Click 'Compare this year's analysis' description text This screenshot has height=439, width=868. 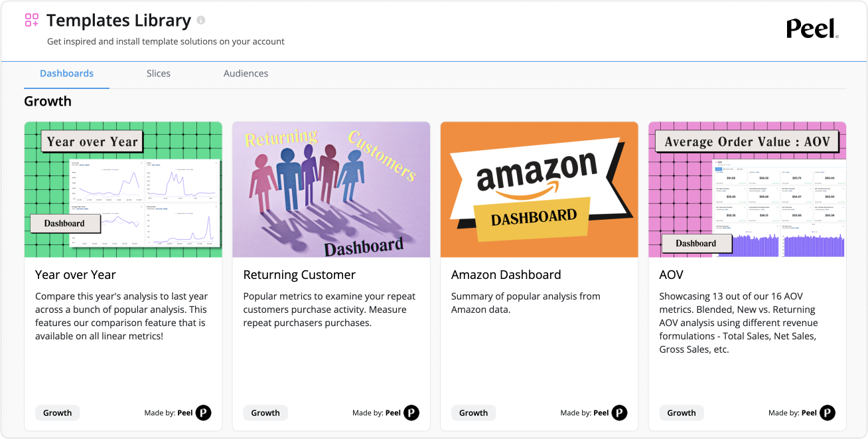click(121, 316)
